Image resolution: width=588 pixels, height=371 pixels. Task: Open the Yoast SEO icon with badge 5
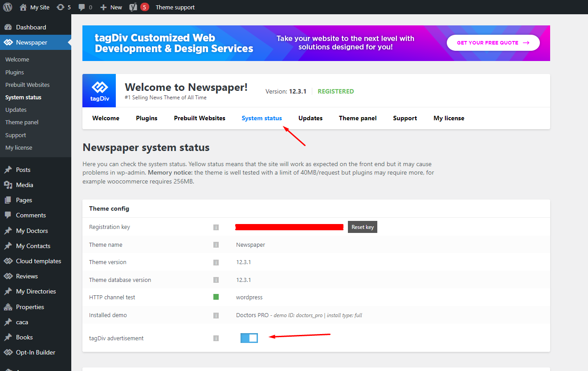point(133,7)
